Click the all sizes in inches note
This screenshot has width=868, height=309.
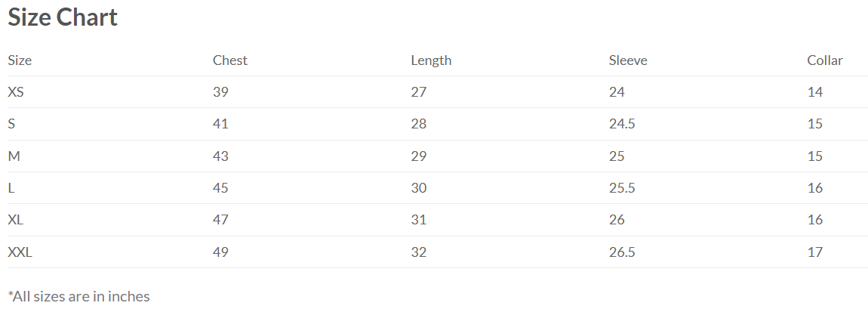78,296
